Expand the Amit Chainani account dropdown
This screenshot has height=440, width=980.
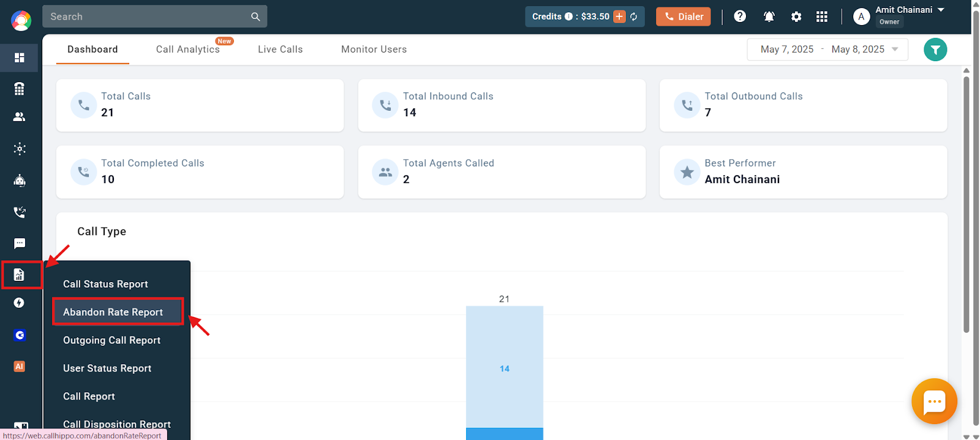pos(941,10)
